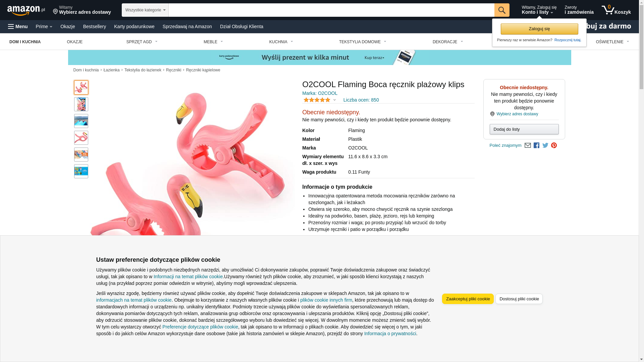The width and height of the screenshot is (644, 362).
Task: Click into the search text field
Action: point(331,10)
